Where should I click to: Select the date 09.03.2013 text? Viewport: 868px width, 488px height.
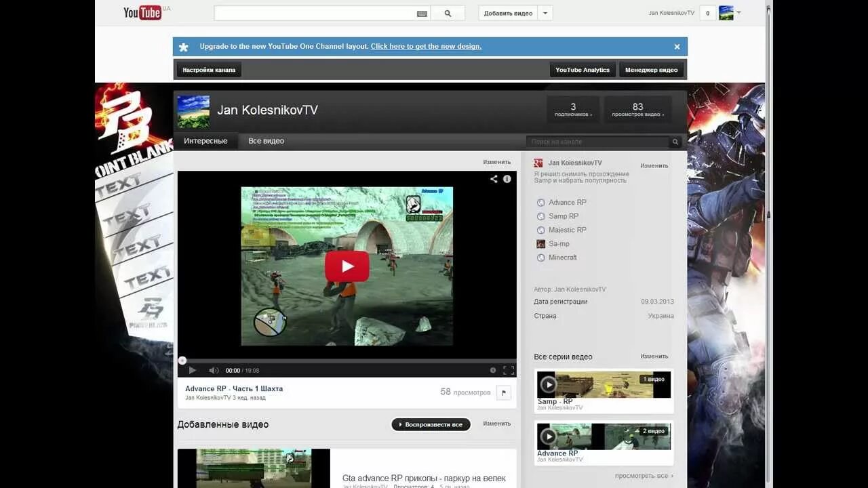pyautogui.click(x=657, y=302)
